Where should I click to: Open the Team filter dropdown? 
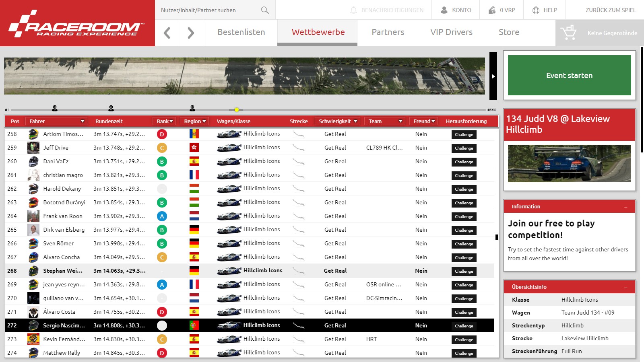(384, 121)
